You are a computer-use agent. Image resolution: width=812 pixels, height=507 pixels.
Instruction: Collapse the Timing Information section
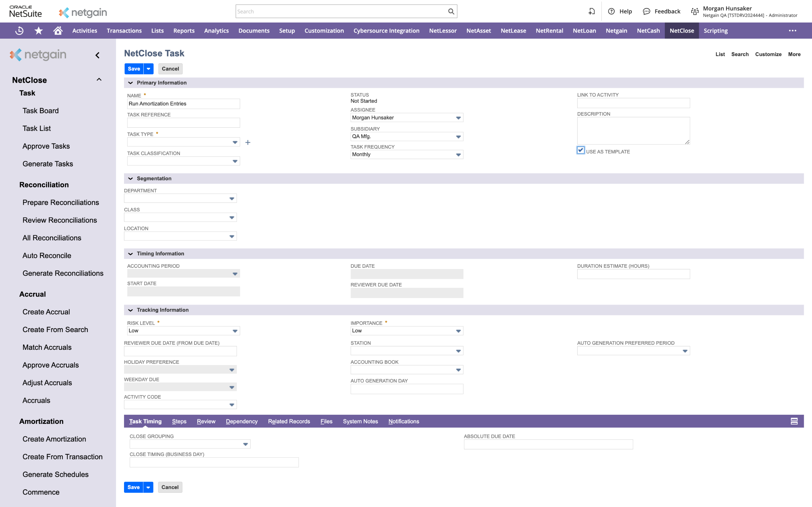[131, 254]
